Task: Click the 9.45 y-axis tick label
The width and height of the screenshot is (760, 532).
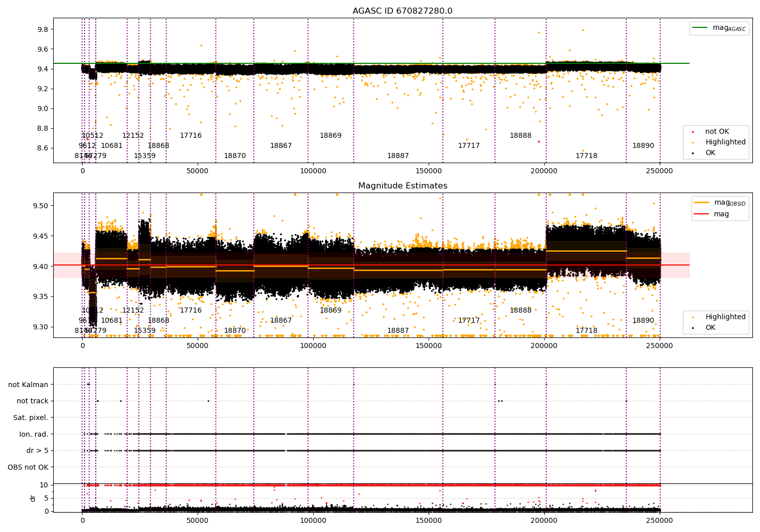Action: pyautogui.click(x=41, y=237)
